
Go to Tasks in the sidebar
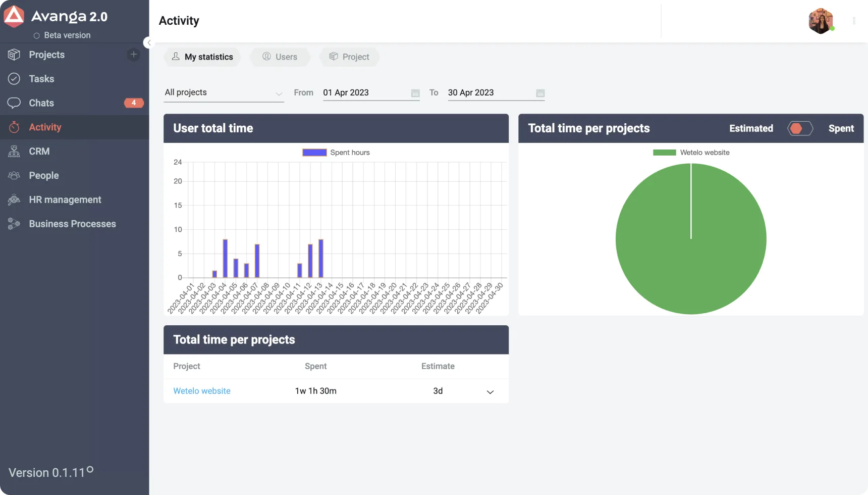click(x=41, y=79)
